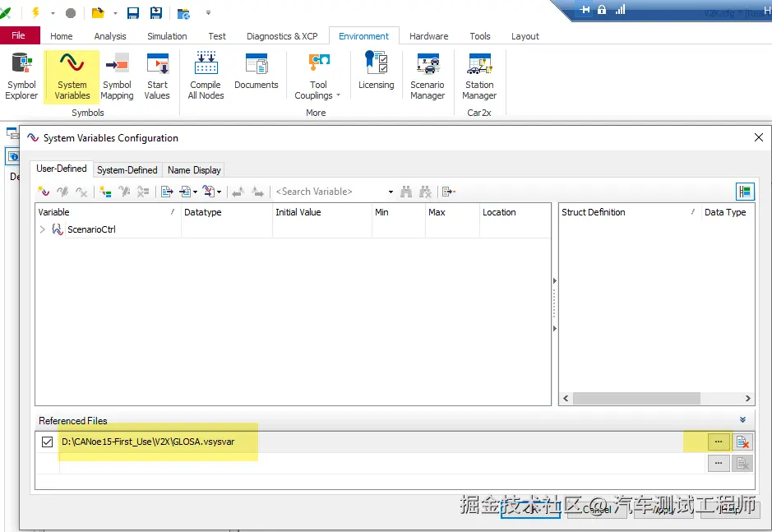Click the empty row's ellipsis browse button
The image size is (772, 532).
(719, 463)
